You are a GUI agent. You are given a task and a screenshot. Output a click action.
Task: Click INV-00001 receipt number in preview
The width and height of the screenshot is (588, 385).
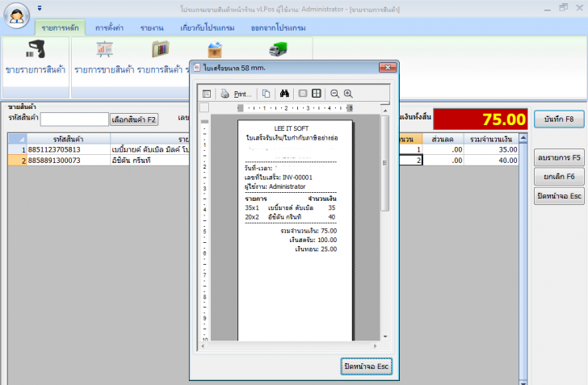click(x=297, y=178)
